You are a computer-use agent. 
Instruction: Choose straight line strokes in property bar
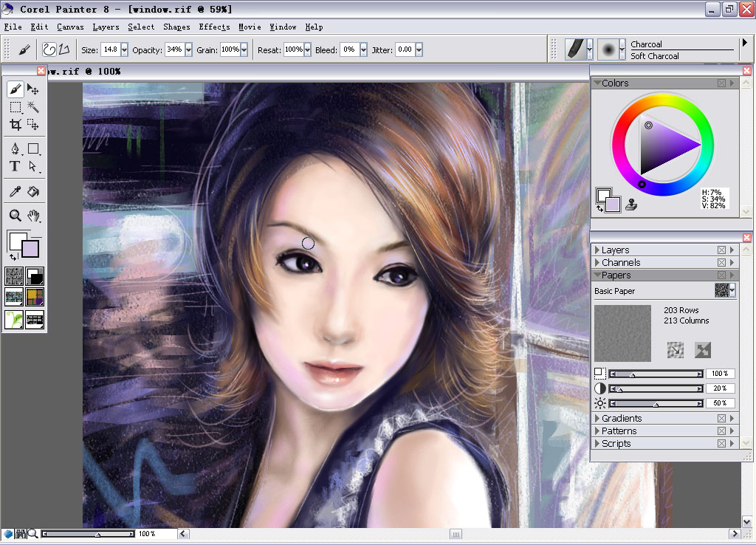click(x=64, y=49)
